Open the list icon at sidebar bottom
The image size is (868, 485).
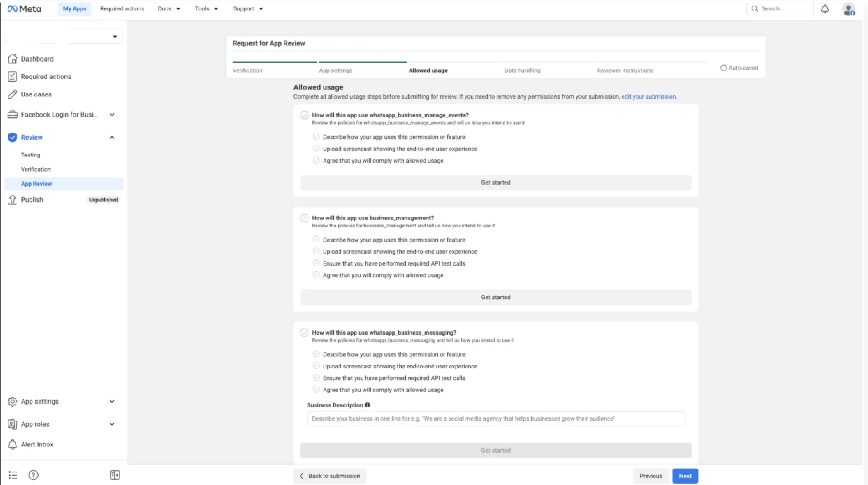coord(13,475)
